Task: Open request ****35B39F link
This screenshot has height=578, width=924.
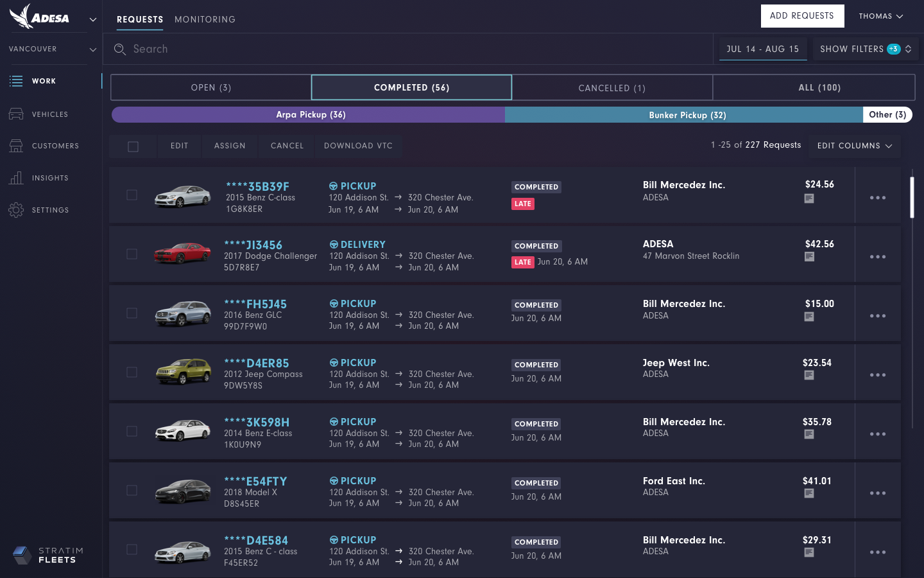Action: coord(257,186)
